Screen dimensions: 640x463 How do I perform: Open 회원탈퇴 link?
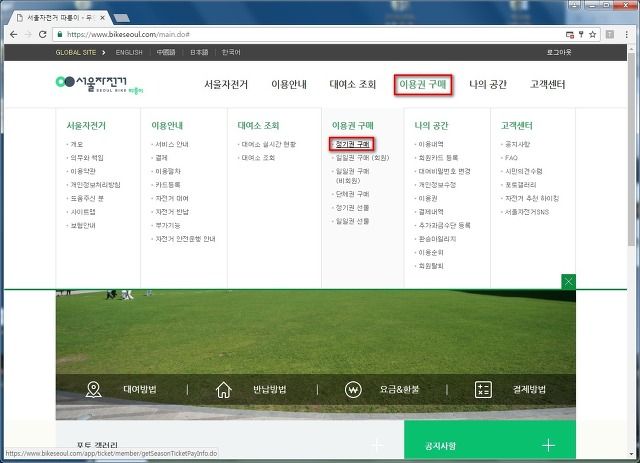click(431, 266)
